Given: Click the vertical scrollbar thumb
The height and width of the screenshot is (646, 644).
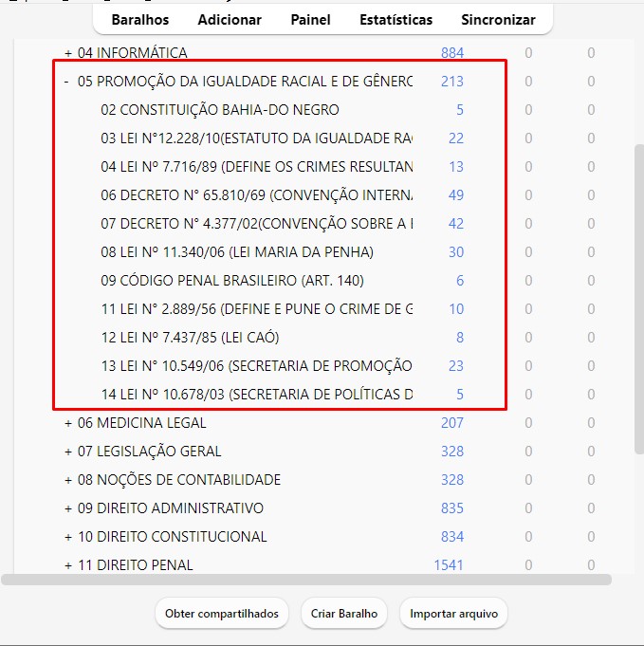Looking at the screenshot, I should click(x=639, y=299).
